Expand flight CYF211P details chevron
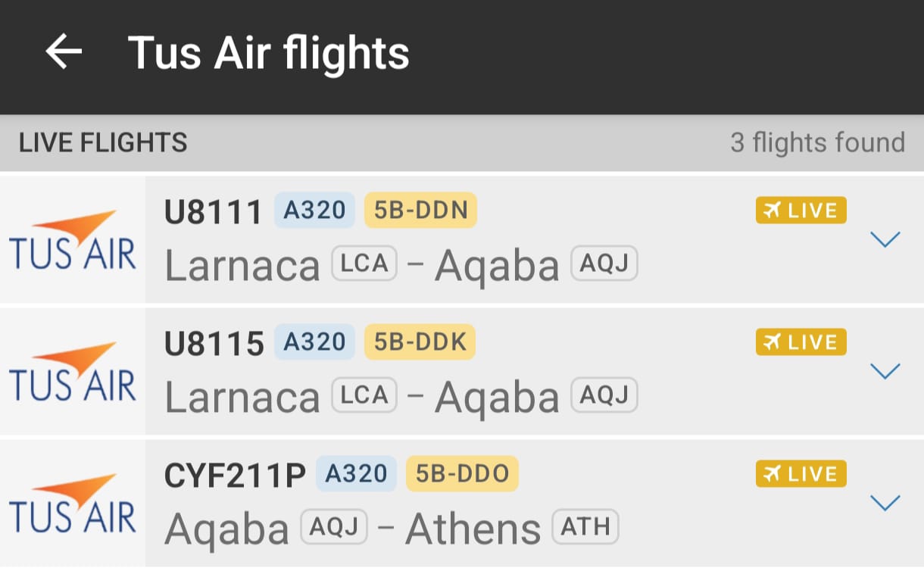 pos(885,503)
